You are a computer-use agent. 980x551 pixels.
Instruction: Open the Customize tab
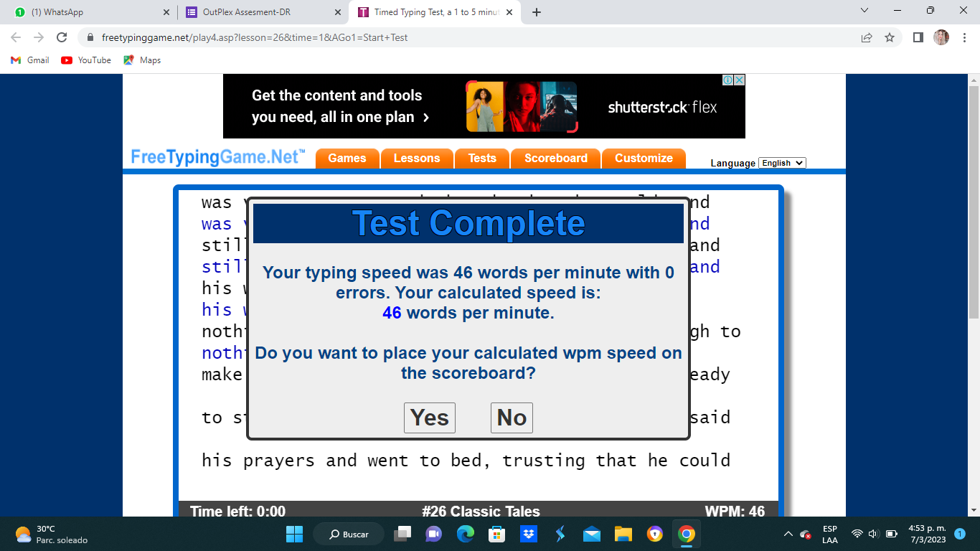pyautogui.click(x=644, y=159)
